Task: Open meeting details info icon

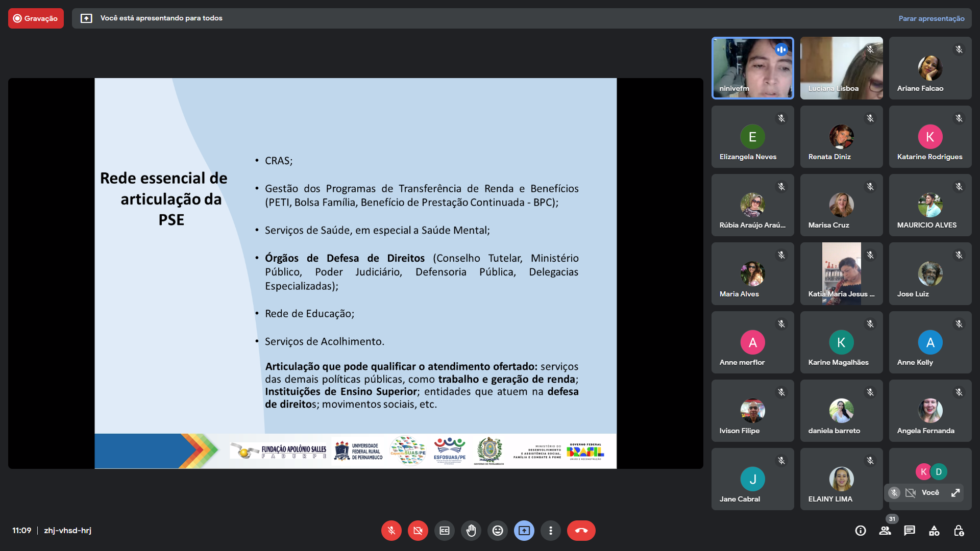Action: pyautogui.click(x=861, y=531)
